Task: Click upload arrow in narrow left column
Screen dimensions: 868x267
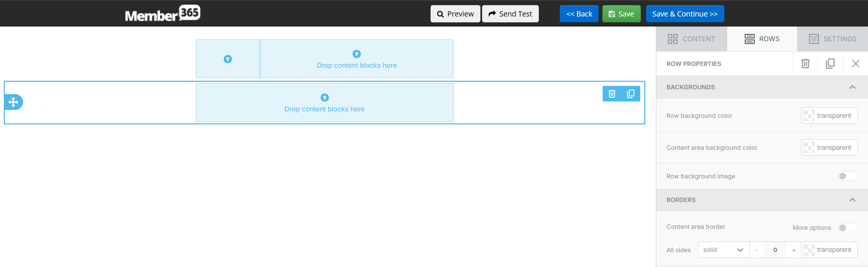Action: click(x=228, y=59)
